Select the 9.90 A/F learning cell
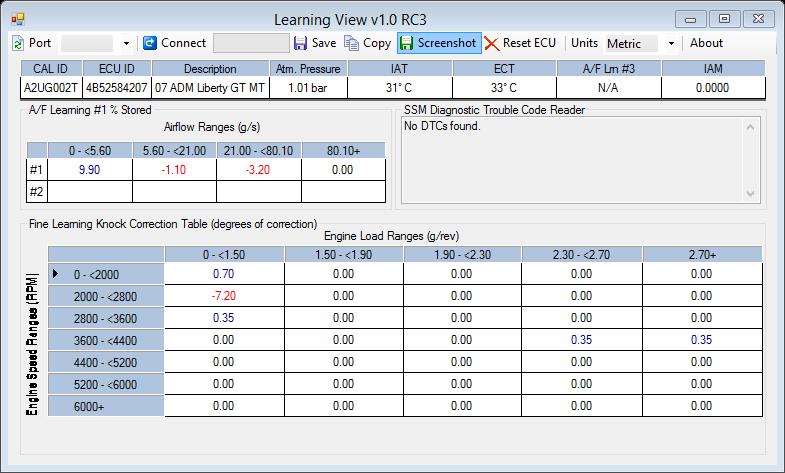785x473 pixels. click(88, 170)
